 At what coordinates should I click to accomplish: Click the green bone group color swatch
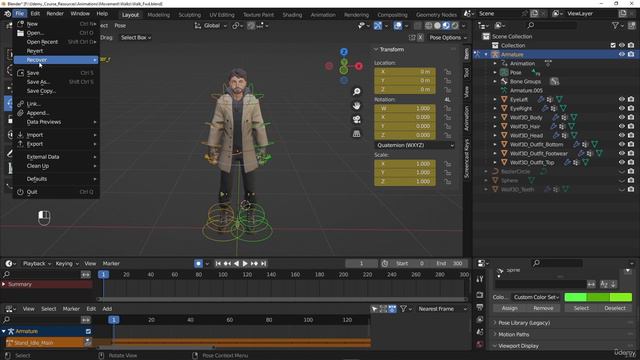598,297
